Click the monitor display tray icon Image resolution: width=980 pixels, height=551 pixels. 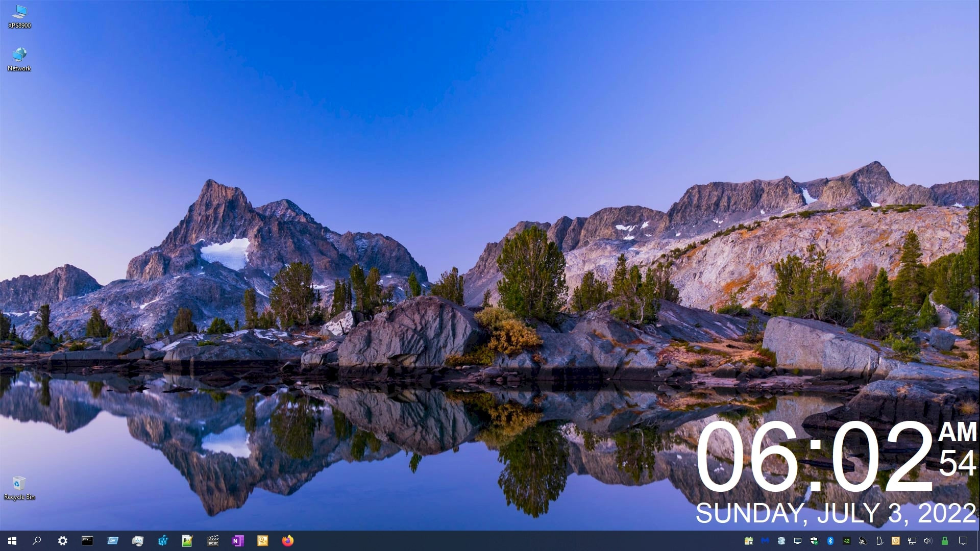point(798,541)
